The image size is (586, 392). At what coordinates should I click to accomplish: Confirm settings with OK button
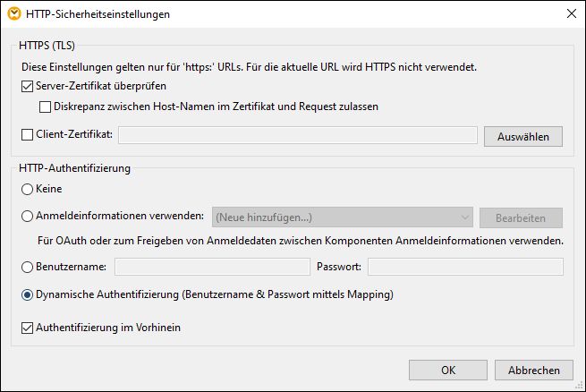447,370
